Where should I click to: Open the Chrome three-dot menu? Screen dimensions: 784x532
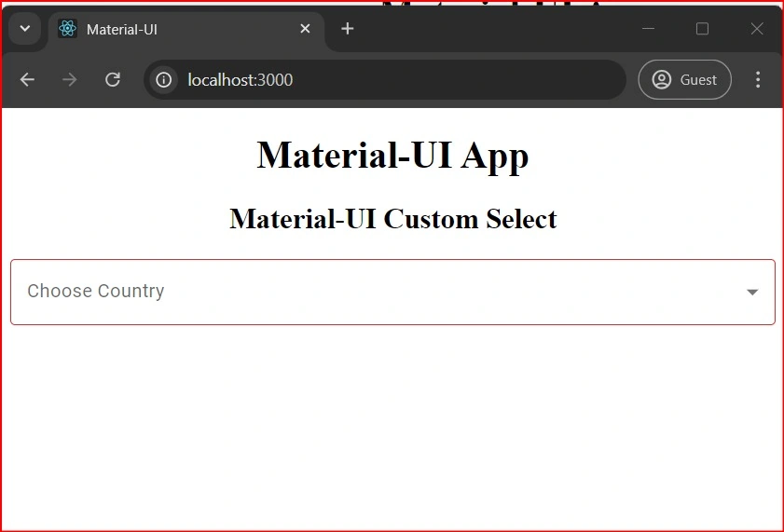tap(758, 79)
